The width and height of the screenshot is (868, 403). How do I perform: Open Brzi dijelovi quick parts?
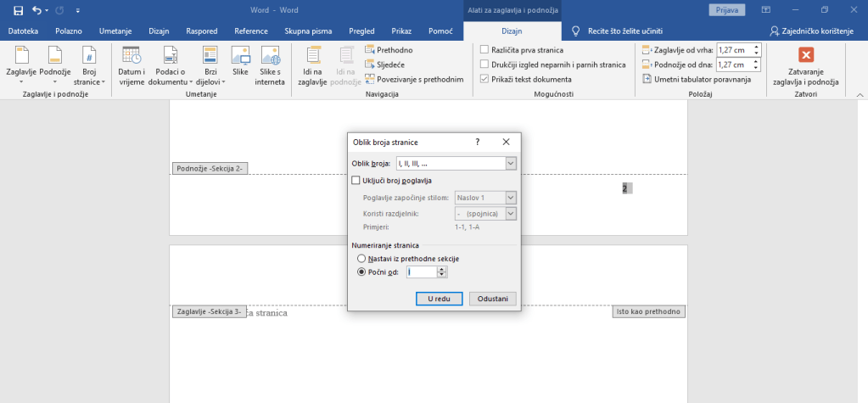click(x=210, y=64)
